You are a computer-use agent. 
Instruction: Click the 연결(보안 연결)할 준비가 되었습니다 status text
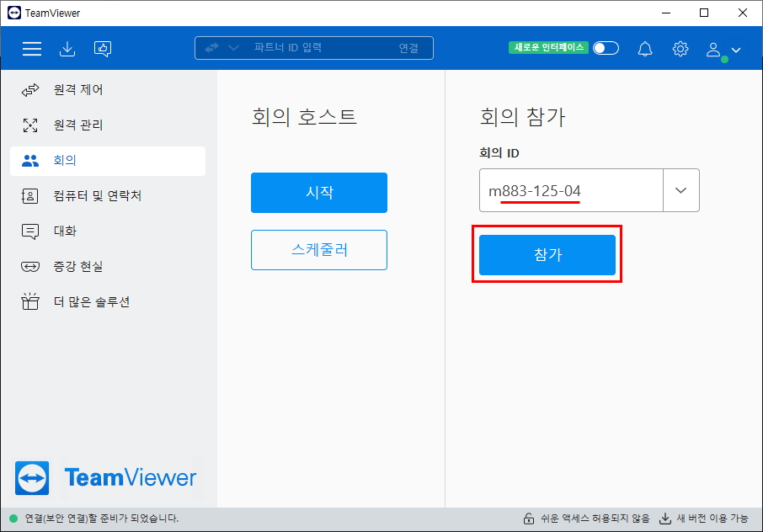coord(102,519)
